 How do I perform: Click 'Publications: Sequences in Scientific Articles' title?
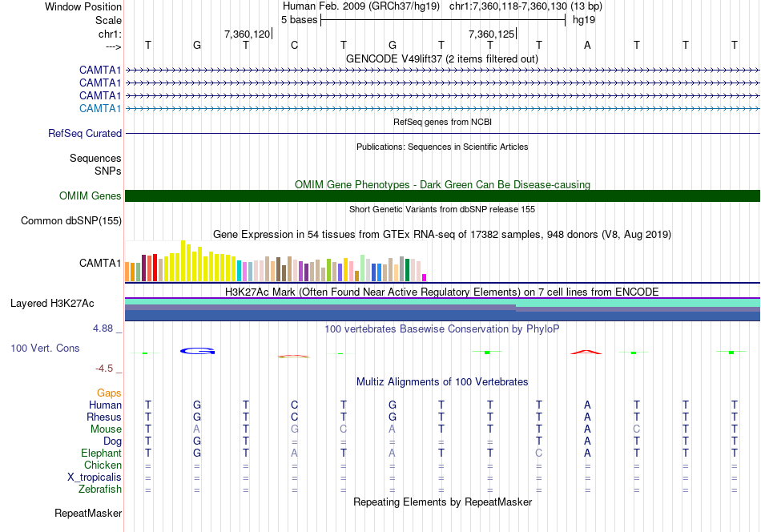pyautogui.click(x=442, y=147)
